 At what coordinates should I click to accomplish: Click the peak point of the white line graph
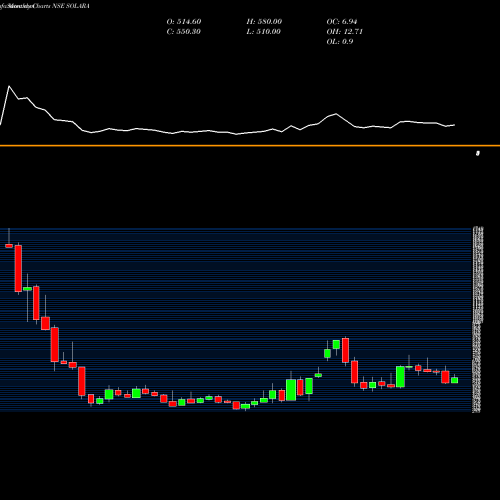(9, 86)
